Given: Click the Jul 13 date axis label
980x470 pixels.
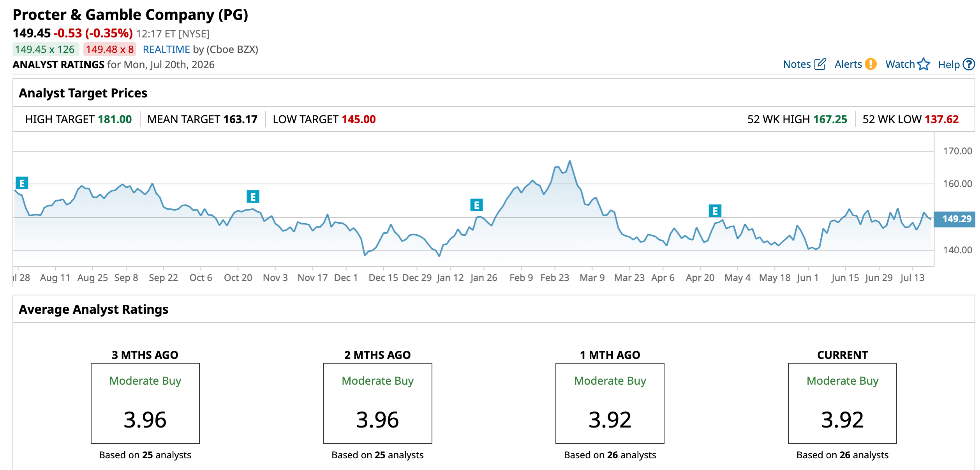Looking at the screenshot, I should click(x=912, y=278).
